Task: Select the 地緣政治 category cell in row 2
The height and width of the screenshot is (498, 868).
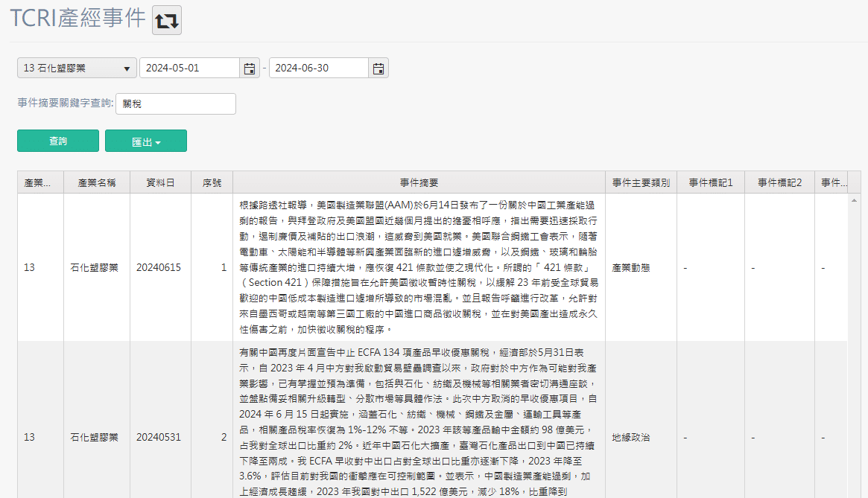Action: [630, 438]
